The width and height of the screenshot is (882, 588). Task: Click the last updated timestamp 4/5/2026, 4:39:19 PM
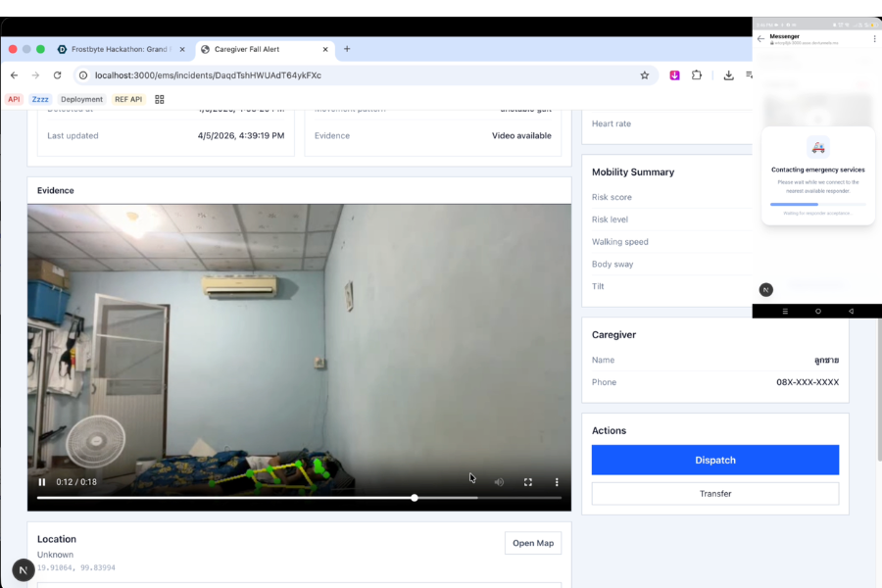pos(241,135)
